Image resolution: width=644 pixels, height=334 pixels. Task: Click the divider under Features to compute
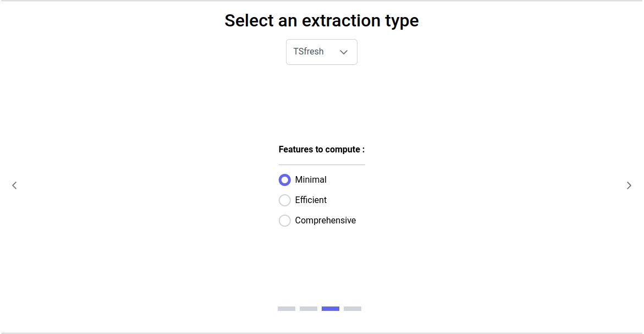click(x=322, y=165)
